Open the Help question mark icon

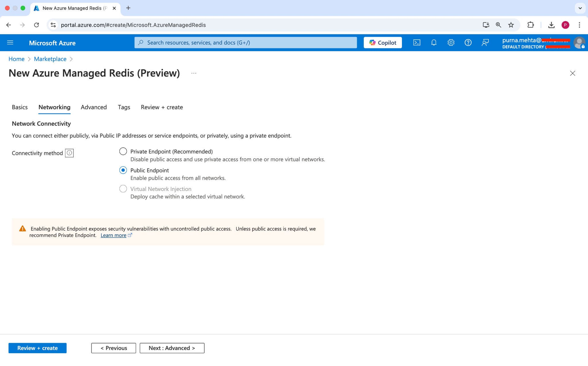point(468,43)
